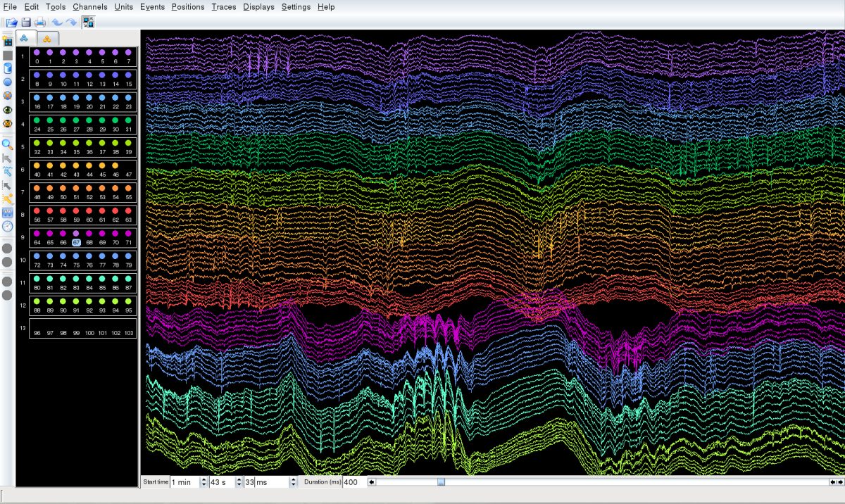Click the left arrow of time scrollbar
The height and width of the screenshot is (504, 845).
pyautogui.click(x=373, y=482)
